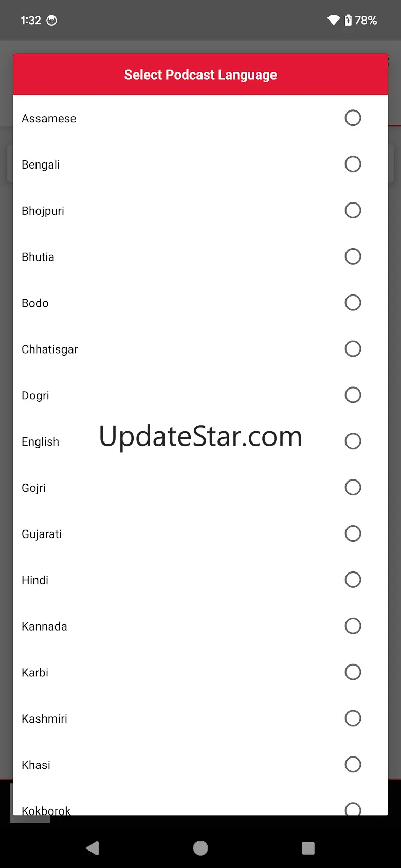Viewport: 401px width, 868px height.
Task: Select the Kashmiri radio button
Action: point(353,718)
